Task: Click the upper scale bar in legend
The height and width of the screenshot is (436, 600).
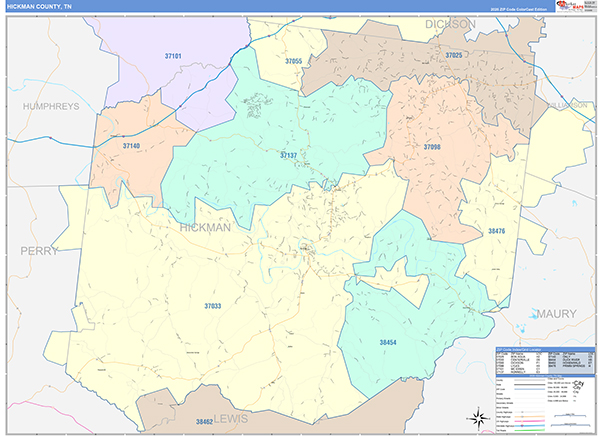Action: coord(570,415)
